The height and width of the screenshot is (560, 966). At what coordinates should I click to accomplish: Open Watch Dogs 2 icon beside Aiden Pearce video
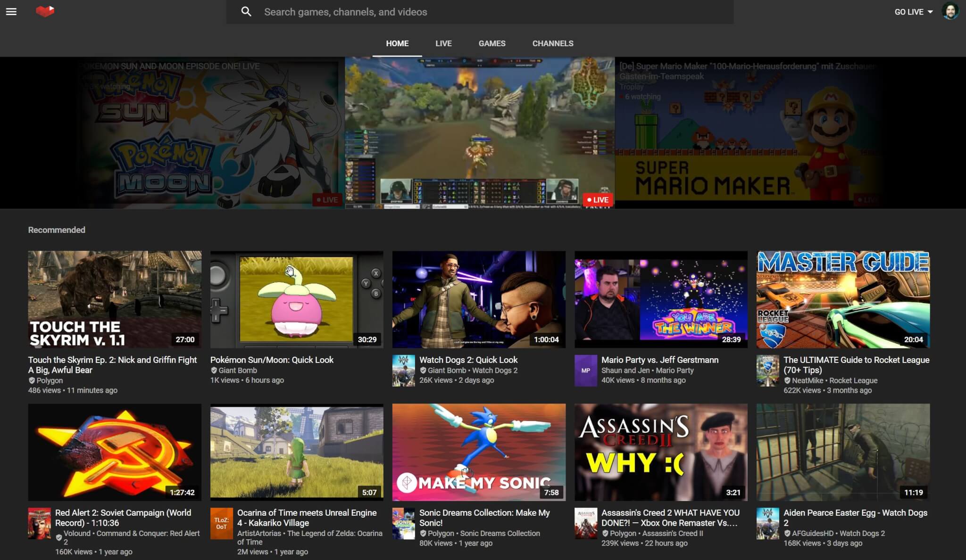(768, 523)
